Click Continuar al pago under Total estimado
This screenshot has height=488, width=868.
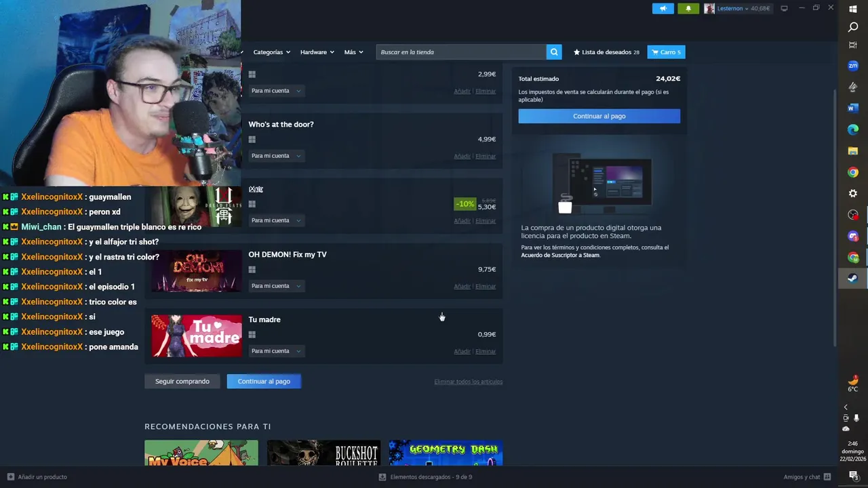point(599,116)
